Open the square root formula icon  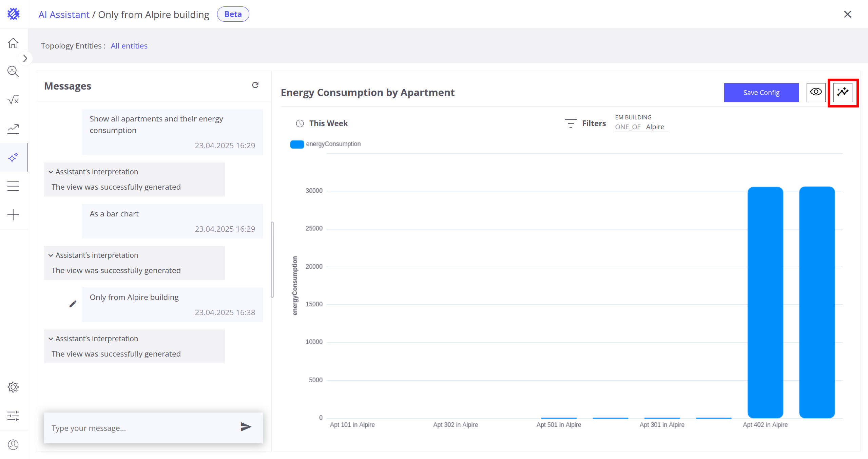pyautogui.click(x=13, y=100)
